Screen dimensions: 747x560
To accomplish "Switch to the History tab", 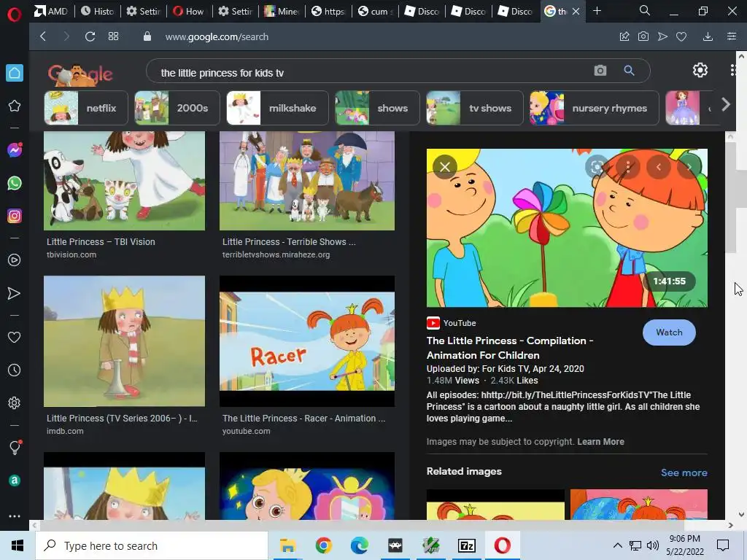I will click(98, 11).
